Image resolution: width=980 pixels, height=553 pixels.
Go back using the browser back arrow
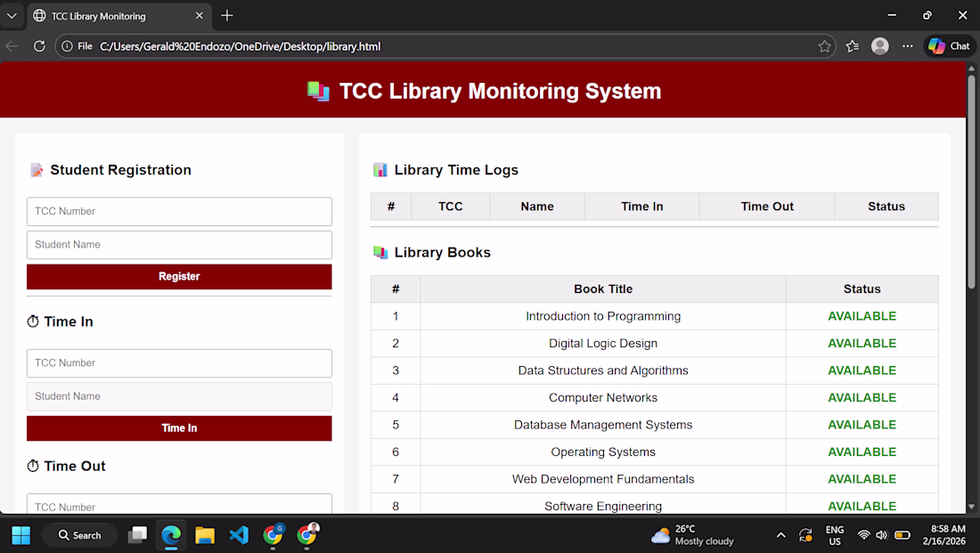click(12, 46)
